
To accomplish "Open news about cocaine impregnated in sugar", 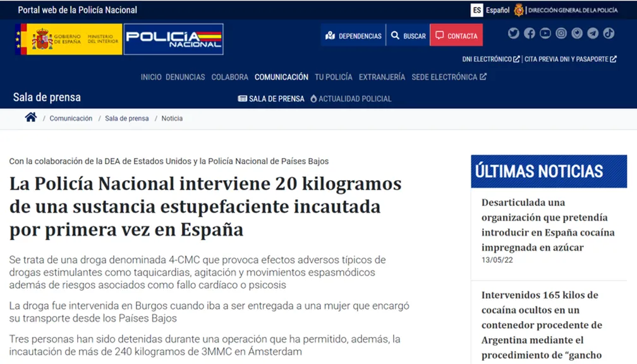I will (x=547, y=225).
